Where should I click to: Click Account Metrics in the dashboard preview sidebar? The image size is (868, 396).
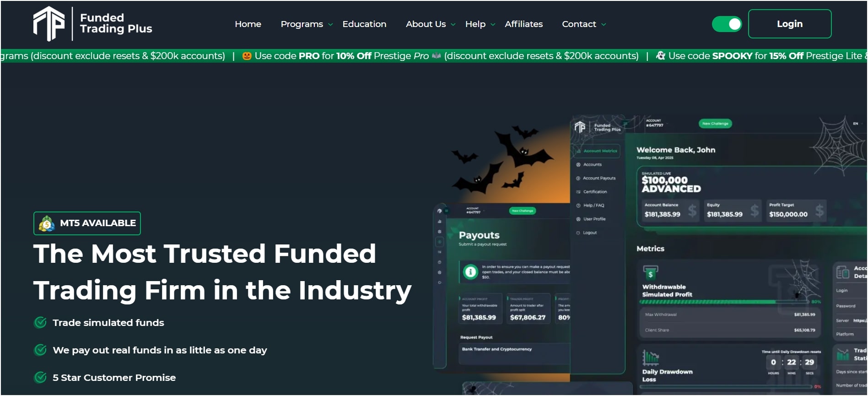pos(597,151)
